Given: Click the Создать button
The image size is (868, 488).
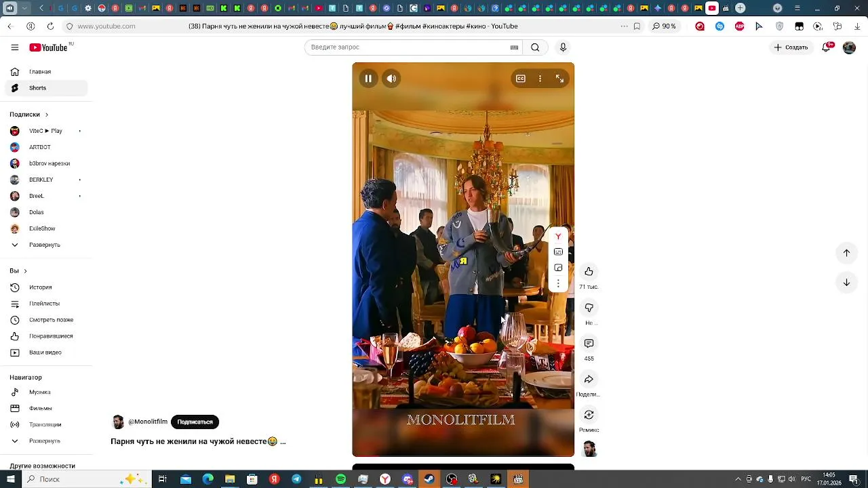Looking at the screenshot, I should 791,47.
